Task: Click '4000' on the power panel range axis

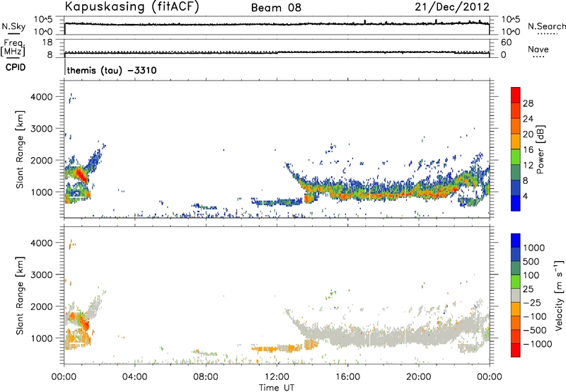Action: pyautogui.click(x=41, y=97)
